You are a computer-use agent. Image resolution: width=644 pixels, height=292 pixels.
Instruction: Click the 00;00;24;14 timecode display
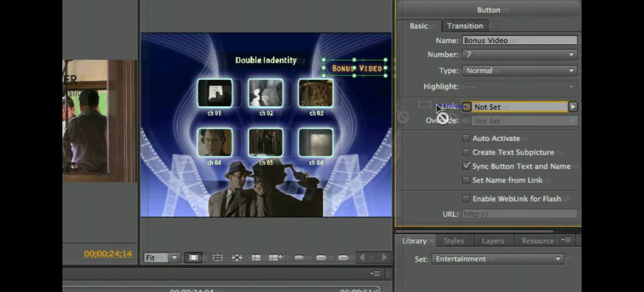coord(108,254)
